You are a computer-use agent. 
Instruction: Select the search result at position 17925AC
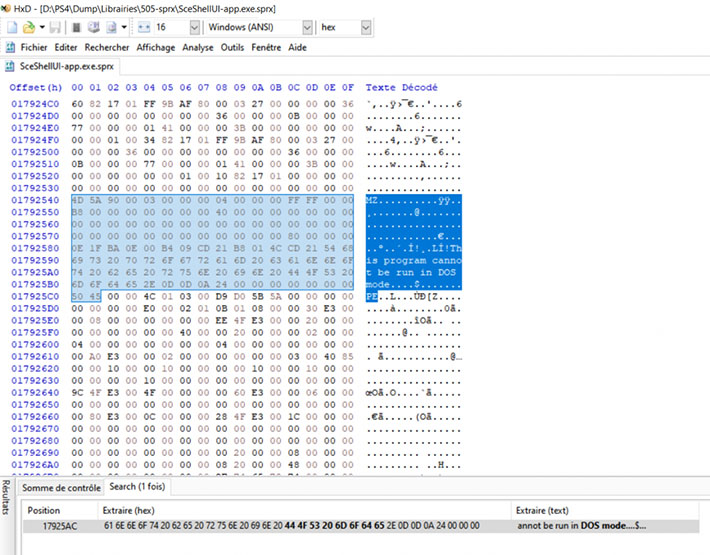[x=361, y=526]
